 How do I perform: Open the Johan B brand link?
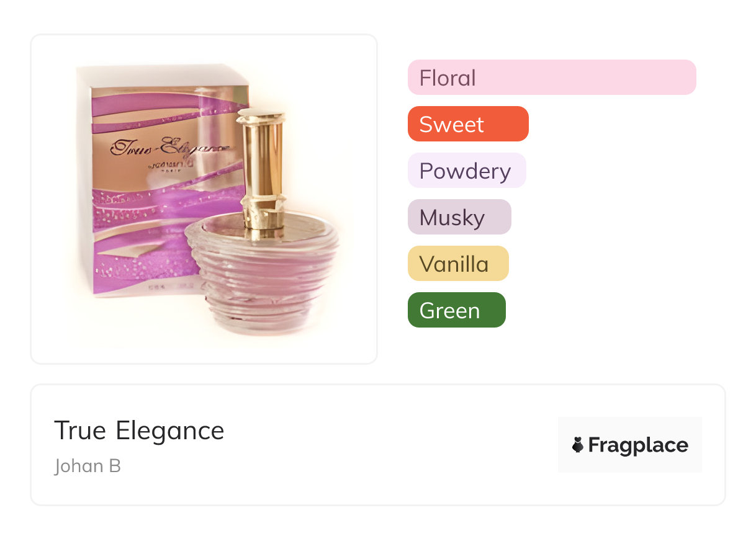pos(88,466)
